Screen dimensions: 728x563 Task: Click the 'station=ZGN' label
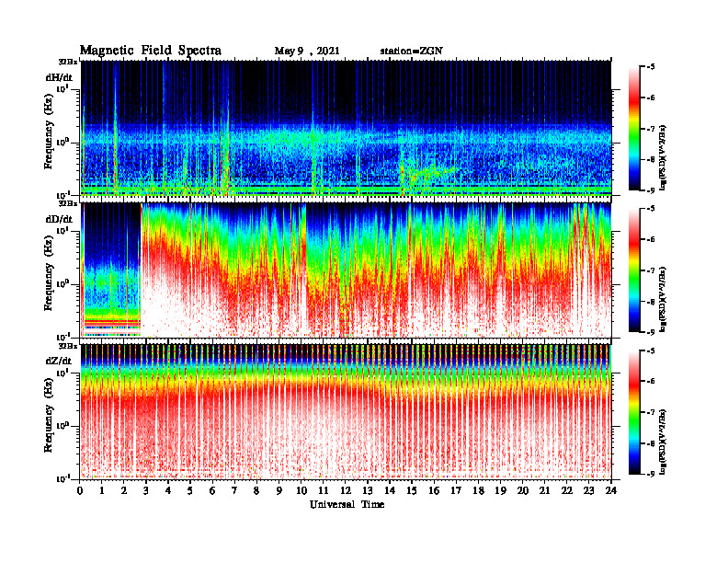(x=411, y=52)
